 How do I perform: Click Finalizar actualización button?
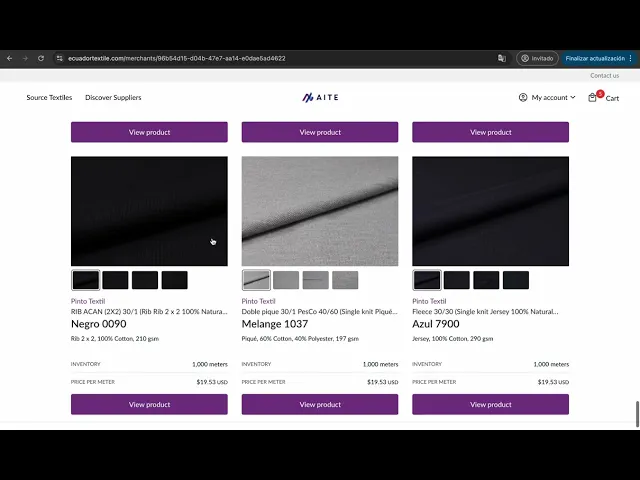[595, 58]
